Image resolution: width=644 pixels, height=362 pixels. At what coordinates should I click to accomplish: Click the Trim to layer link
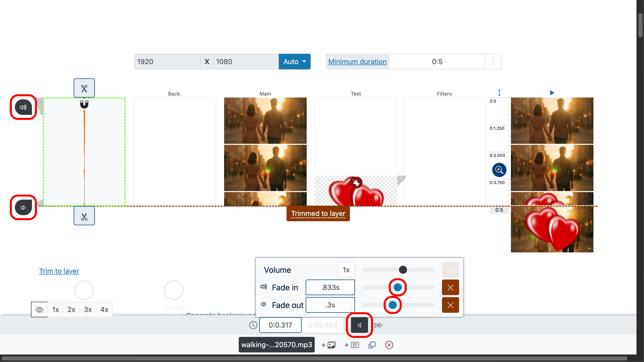(59, 271)
